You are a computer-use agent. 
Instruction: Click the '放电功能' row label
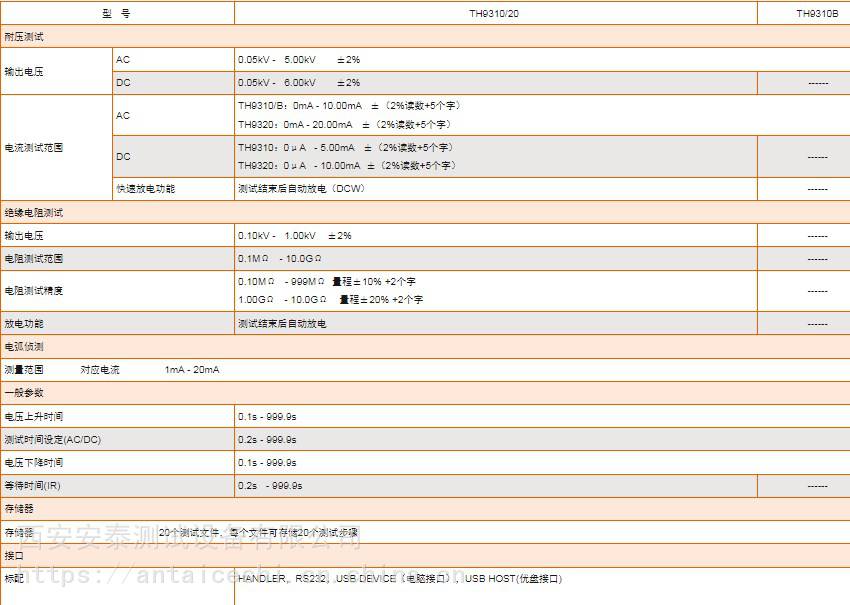pyautogui.click(x=24, y=324)
